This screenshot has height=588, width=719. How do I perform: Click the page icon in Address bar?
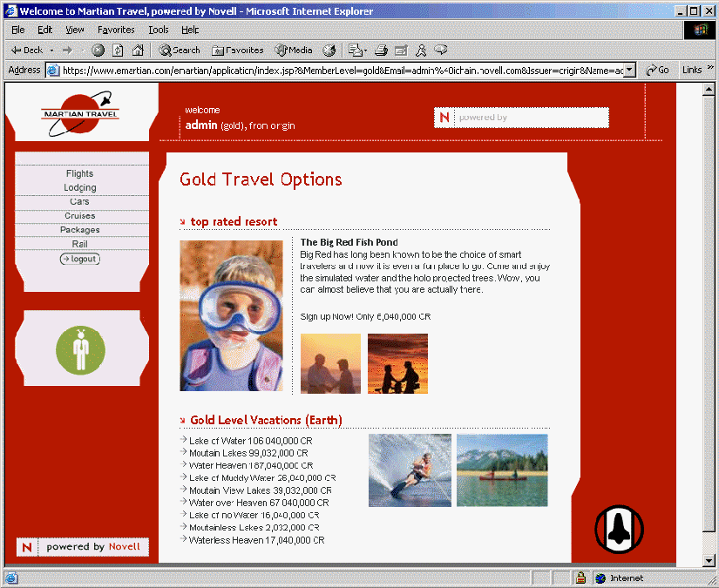[x=54, y=70]
